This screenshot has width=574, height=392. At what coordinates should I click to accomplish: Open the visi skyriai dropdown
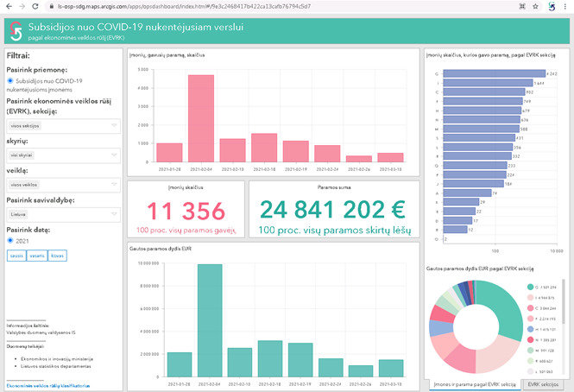pos(63,155)
